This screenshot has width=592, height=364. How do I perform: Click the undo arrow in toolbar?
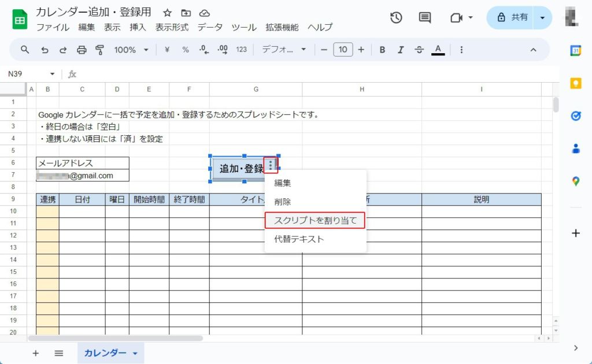(x=45, y=50)
